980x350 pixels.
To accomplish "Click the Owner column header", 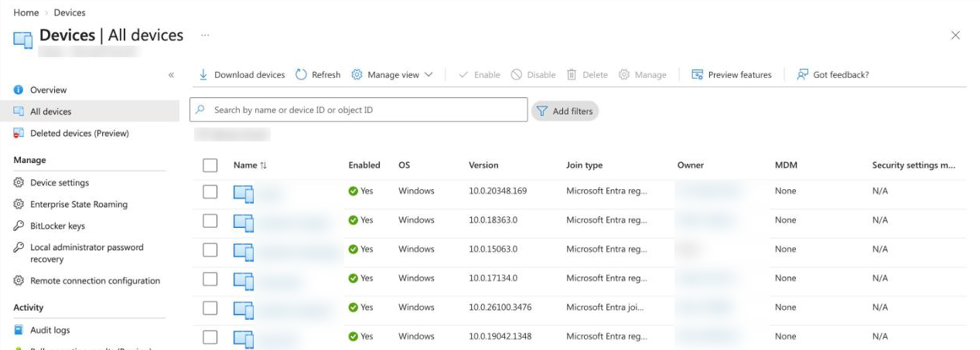I will (x=690, y=165).
